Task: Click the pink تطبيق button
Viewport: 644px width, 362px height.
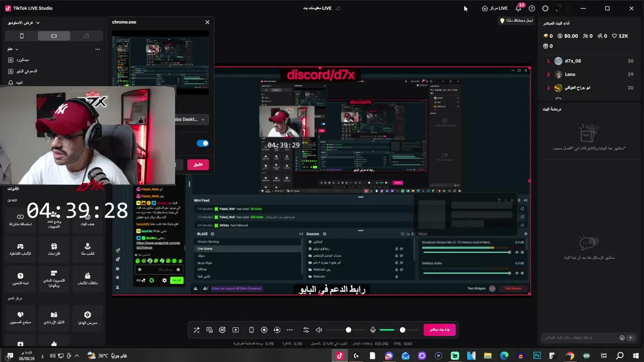Action: pyautogui.click(x=198, y=164)
